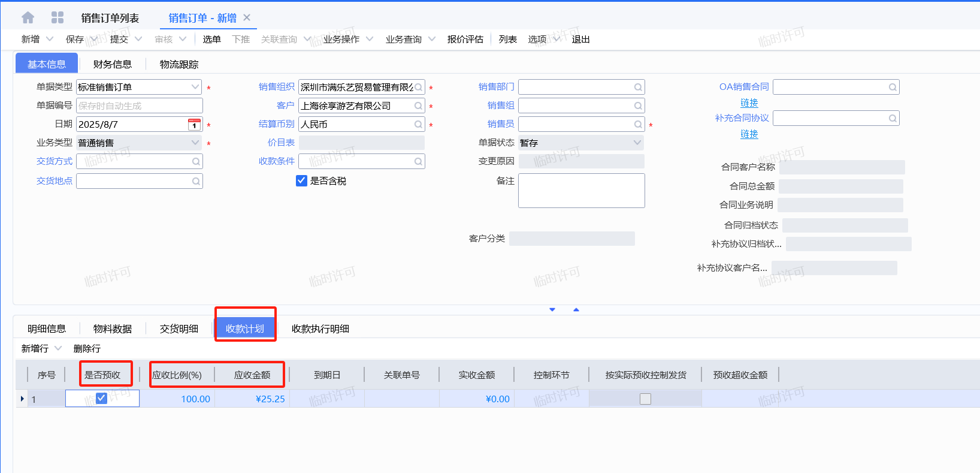Click 删除行 button

(87, 348)
